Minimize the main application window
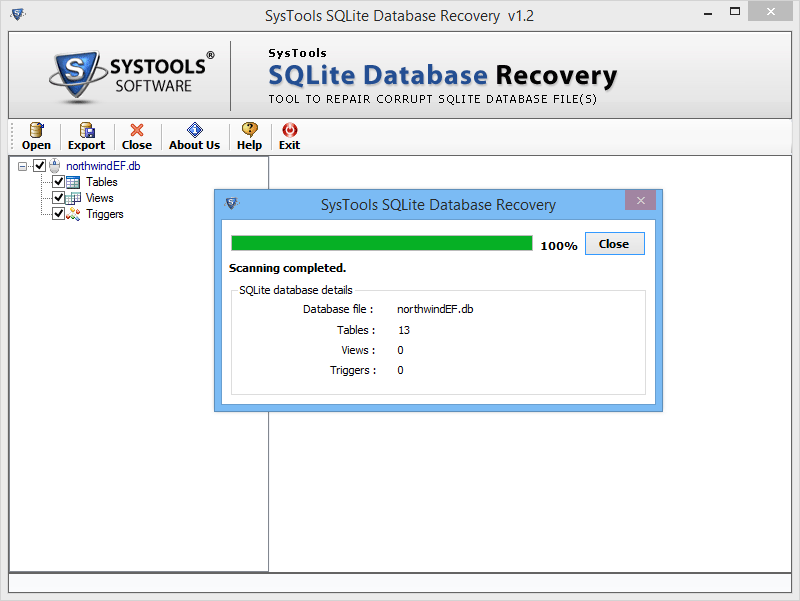 tap(708, 14)
